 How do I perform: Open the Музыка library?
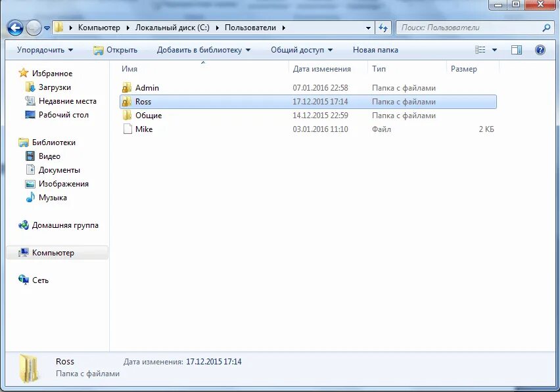[x=53, y=198]
